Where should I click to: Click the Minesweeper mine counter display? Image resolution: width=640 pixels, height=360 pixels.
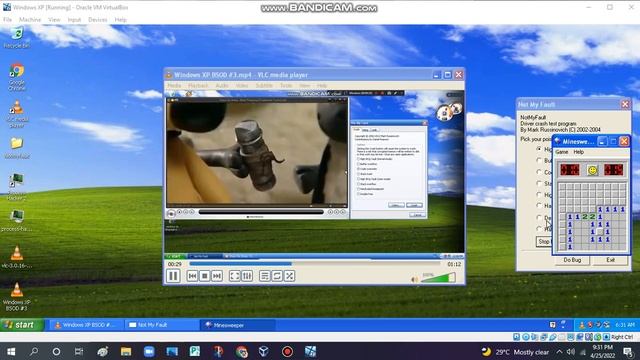coord(570,170)
